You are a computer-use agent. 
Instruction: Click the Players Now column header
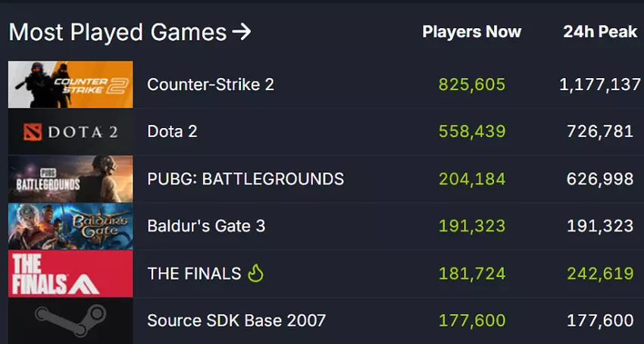pyautogui.click(x=471, y=32)
